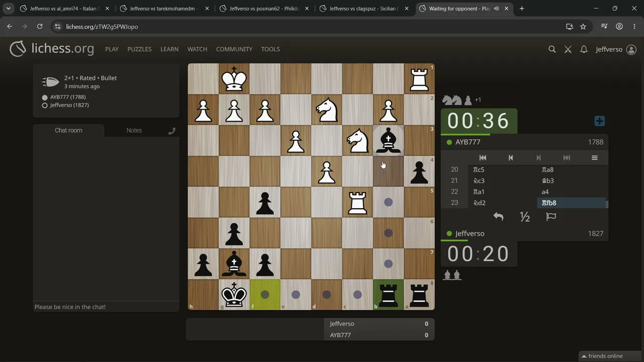Open the PUZZLES menu

(139, 49)
